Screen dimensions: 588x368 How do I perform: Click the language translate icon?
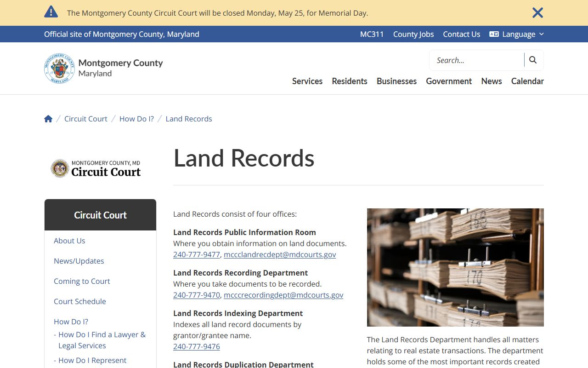(x=494, y=34)
